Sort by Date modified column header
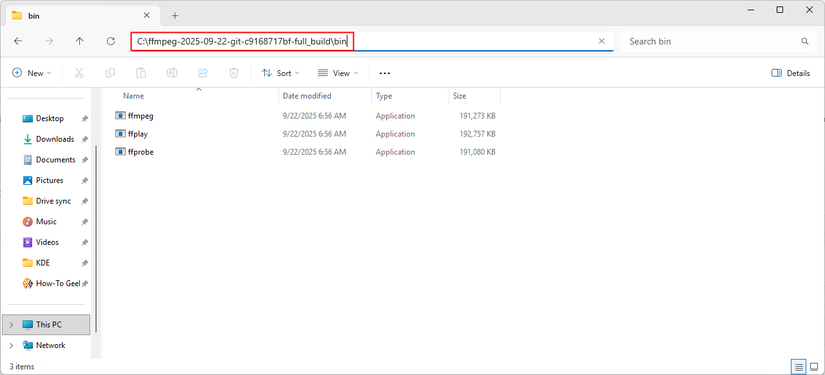 [307, 96]
